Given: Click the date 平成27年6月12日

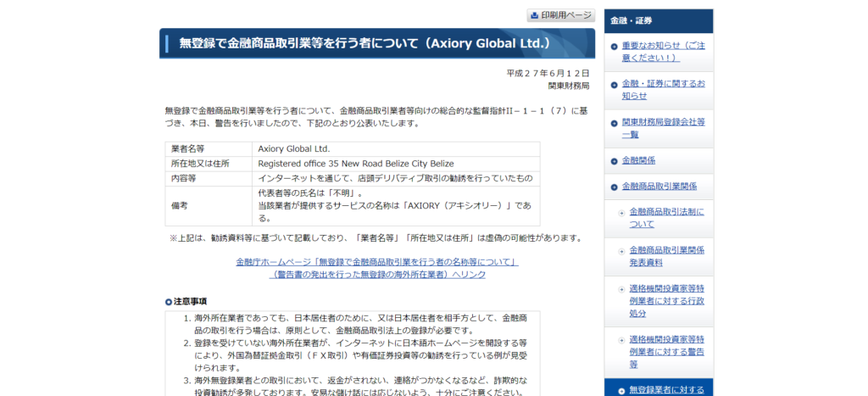Looking at the screenshot, I should click(548, 73).
